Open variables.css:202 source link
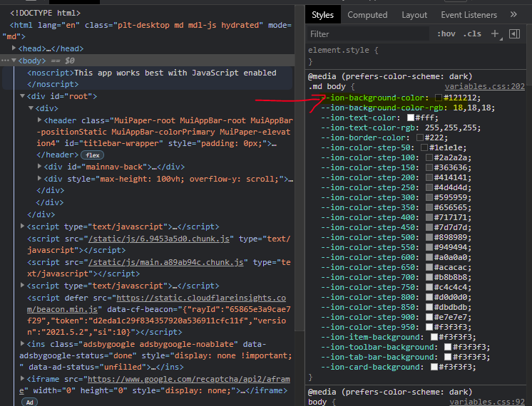Screen dimensions: 532x406 coord(485,86)
